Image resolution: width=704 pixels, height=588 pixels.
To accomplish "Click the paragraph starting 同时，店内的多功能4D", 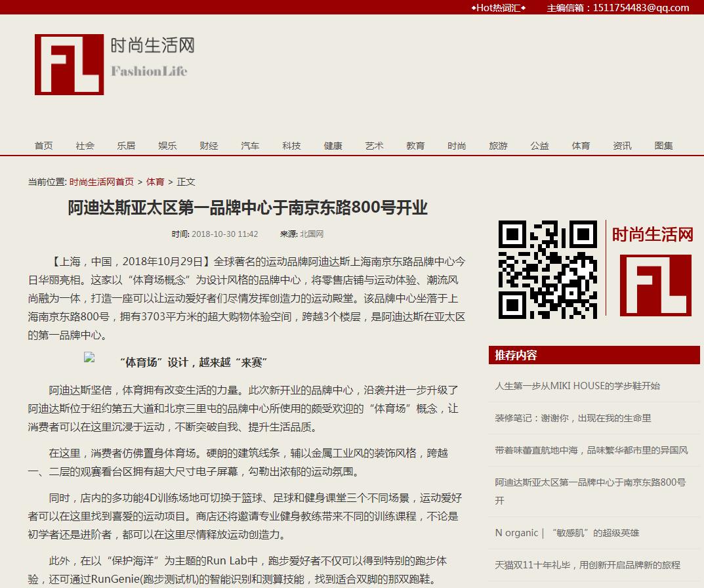I will click(245, 516).
